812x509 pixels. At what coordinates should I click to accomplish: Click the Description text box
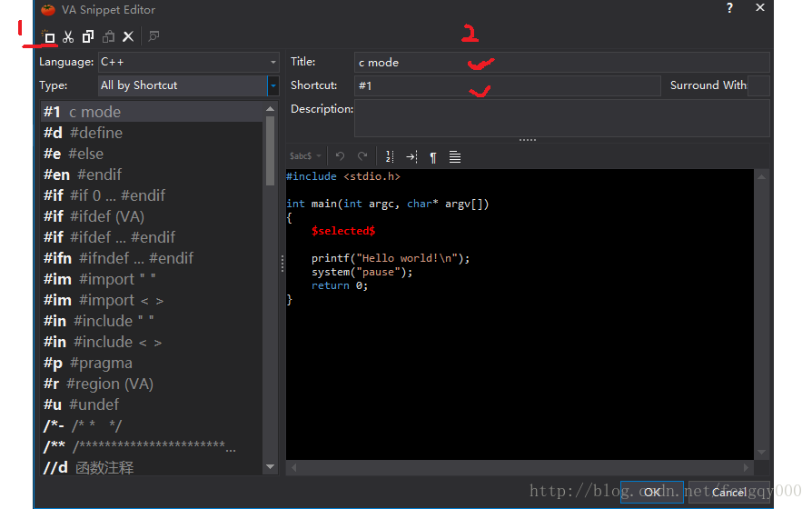point(561,118)
